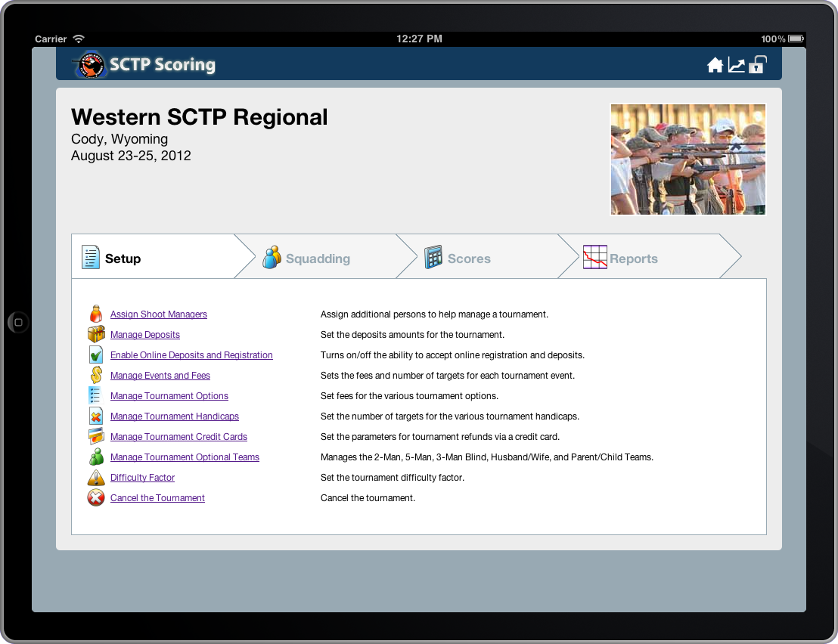Click the warning triangle Difficulty Factor icon
Viewport: 838px width, 644px height.
(96, 478)
